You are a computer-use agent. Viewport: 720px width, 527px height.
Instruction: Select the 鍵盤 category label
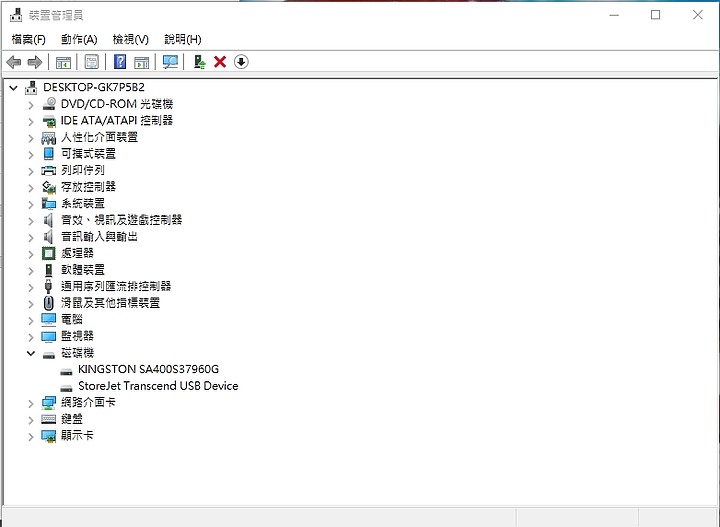[x=72, y=419]
